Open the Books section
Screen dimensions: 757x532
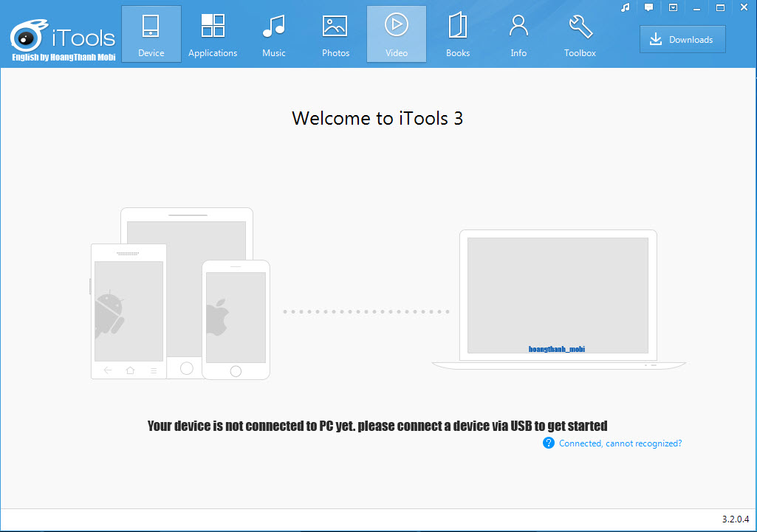[x=458, y=34]
